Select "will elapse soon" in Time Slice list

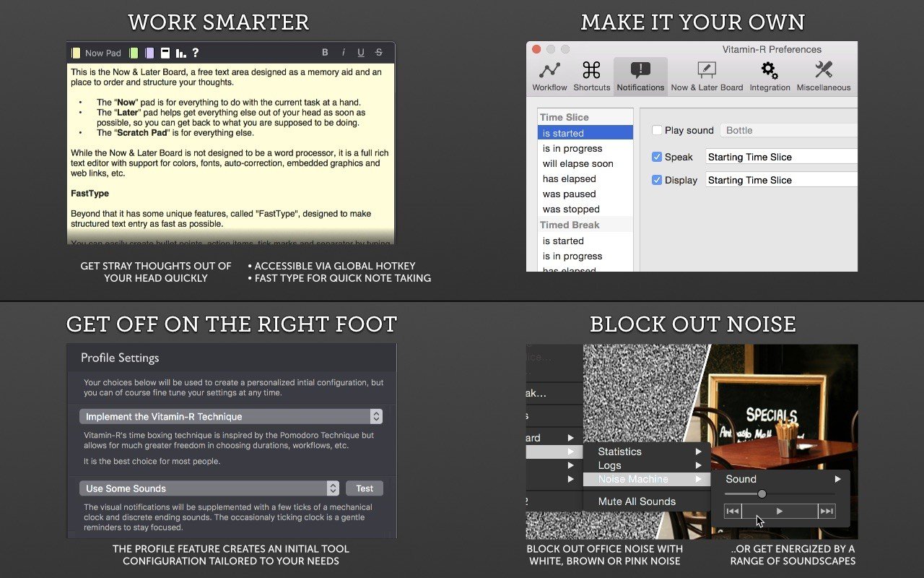(577, 163)
